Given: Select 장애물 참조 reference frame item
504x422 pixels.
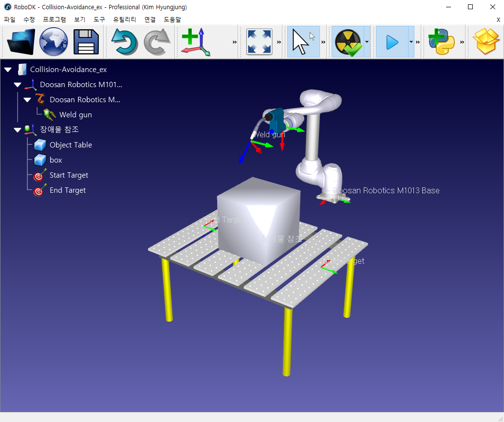Looking at the screenshot, I should point(59,129).
